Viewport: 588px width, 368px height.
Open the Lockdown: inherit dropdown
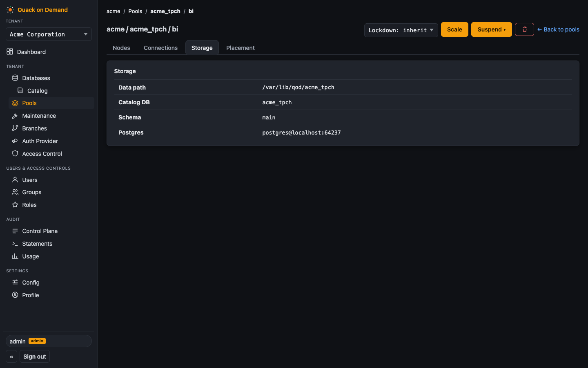[x=401, y=30]
